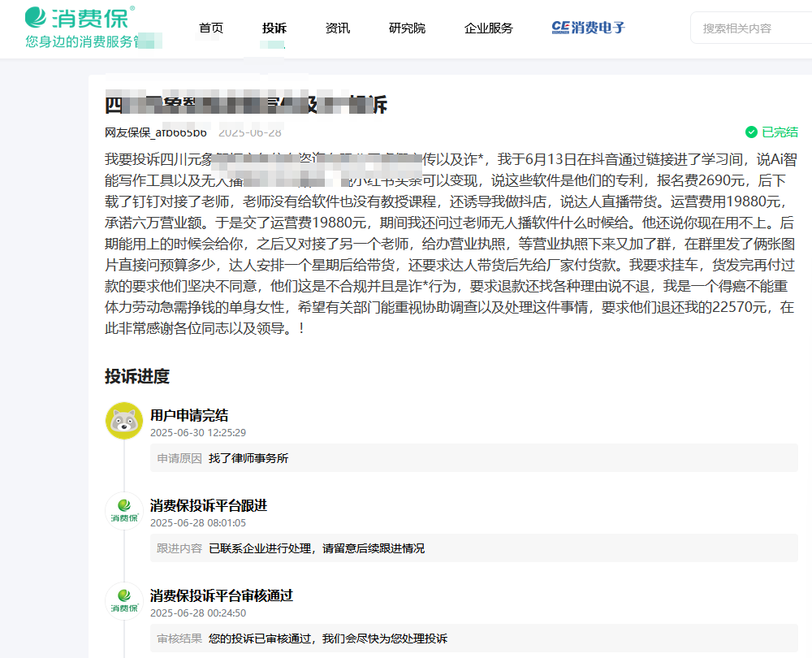Click the 找了律师事务所 reason box
The width and height of the screenshot is (812, 658).
[474, 458]
